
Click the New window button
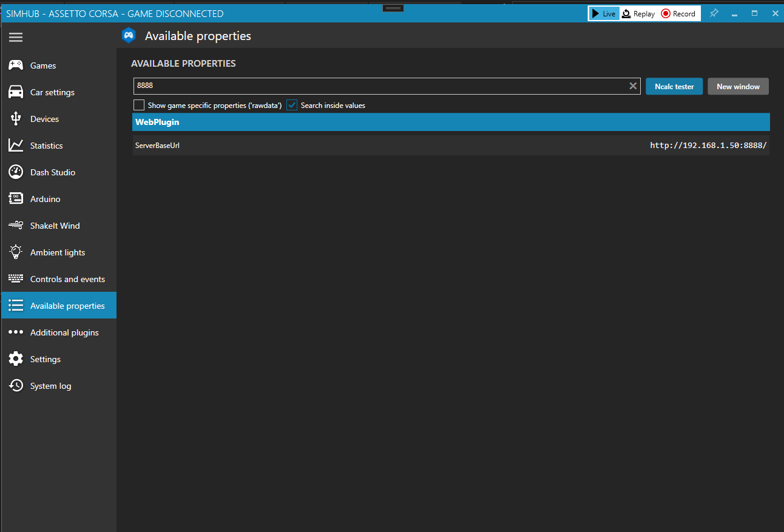[738, 86]
